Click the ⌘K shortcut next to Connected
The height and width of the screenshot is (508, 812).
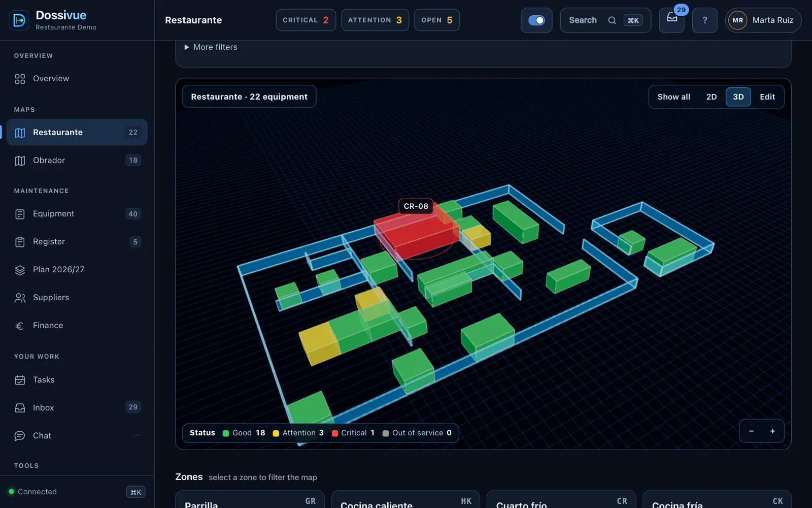(x=136, y=492)
